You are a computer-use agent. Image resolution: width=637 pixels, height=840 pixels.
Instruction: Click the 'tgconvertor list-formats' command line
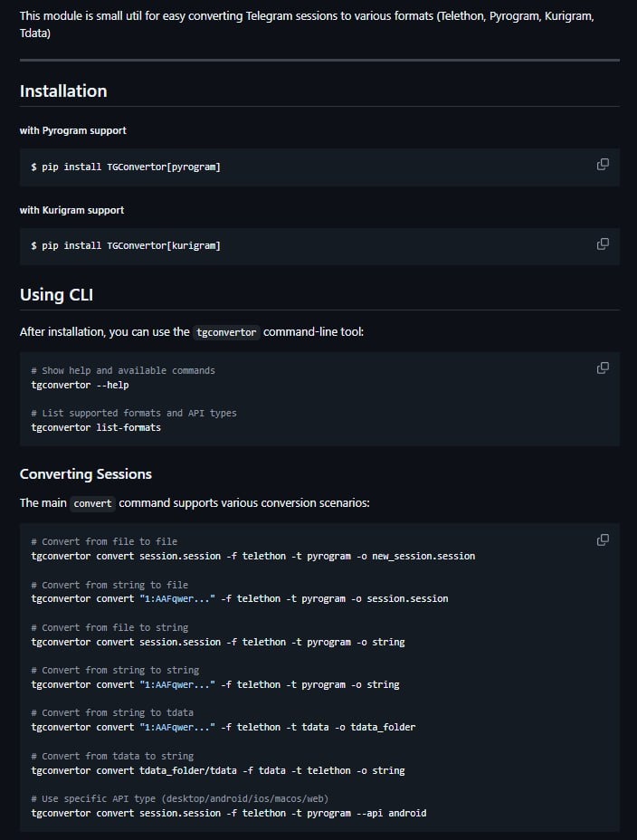coord(96,427)
